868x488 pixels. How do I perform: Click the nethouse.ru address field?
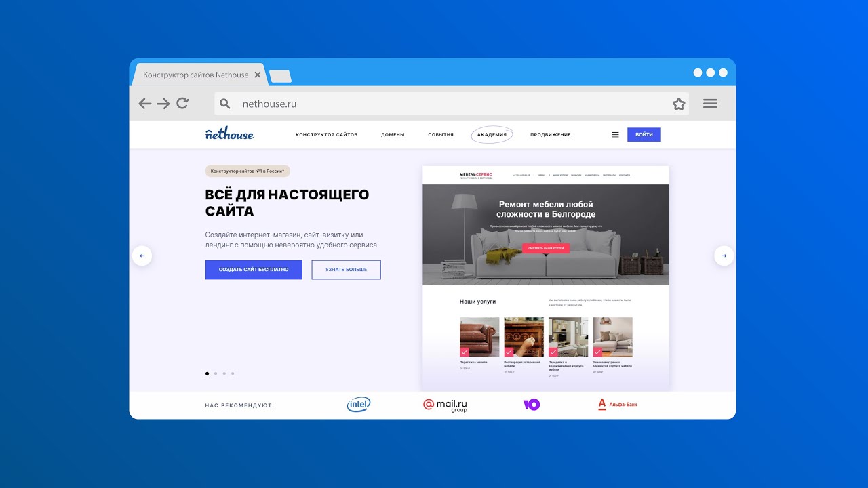coord(452,104)
